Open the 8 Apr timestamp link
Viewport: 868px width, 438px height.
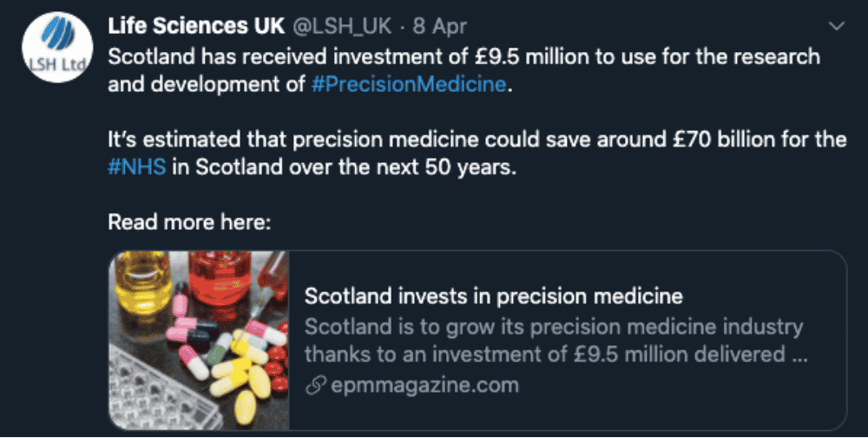click(x=440, y=26)
